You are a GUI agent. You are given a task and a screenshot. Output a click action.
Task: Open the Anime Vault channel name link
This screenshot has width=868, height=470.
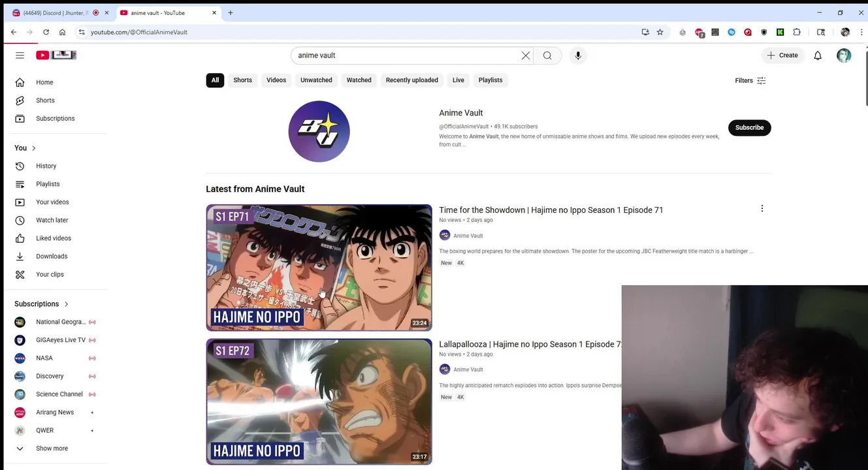click(x=461, y=113)
